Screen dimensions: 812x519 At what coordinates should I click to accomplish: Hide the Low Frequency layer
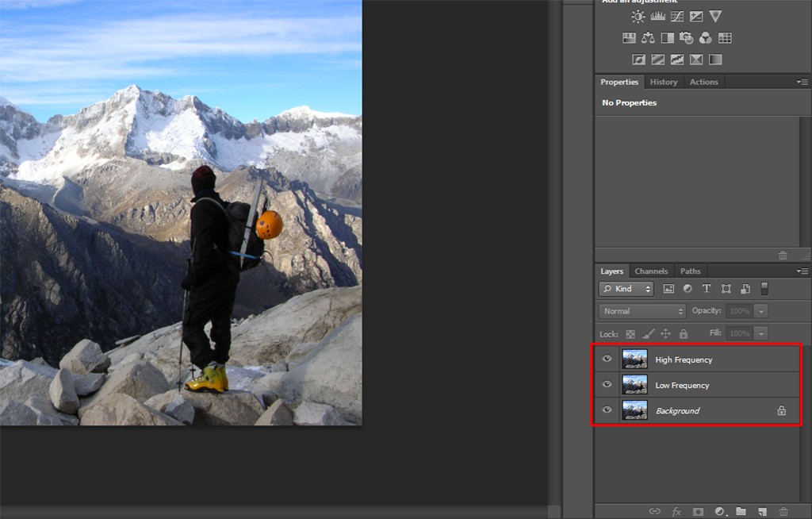click(x=607, y=384)
